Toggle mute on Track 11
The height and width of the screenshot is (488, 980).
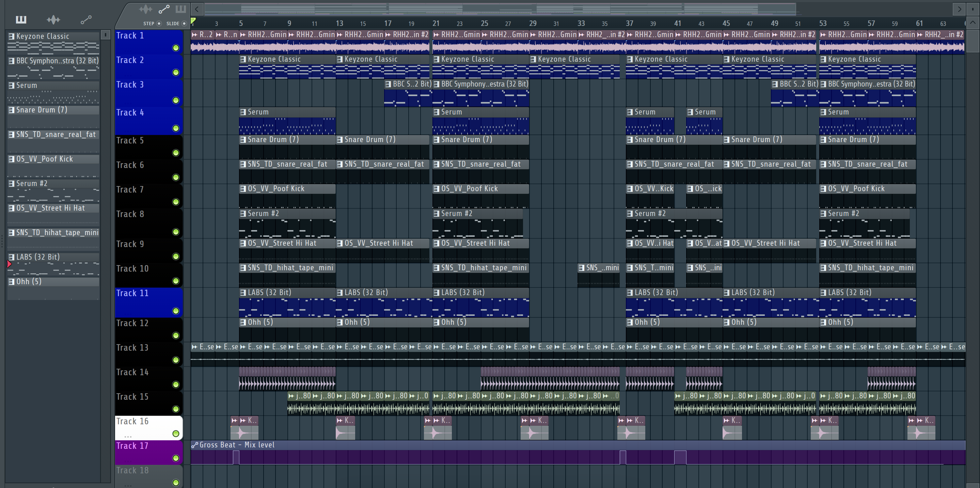point(176,311)
